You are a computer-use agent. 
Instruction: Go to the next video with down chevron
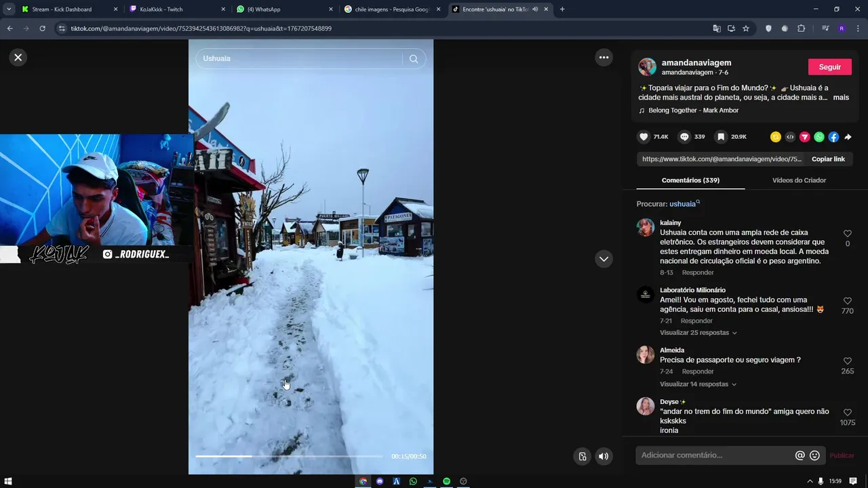tap(604, 259)
